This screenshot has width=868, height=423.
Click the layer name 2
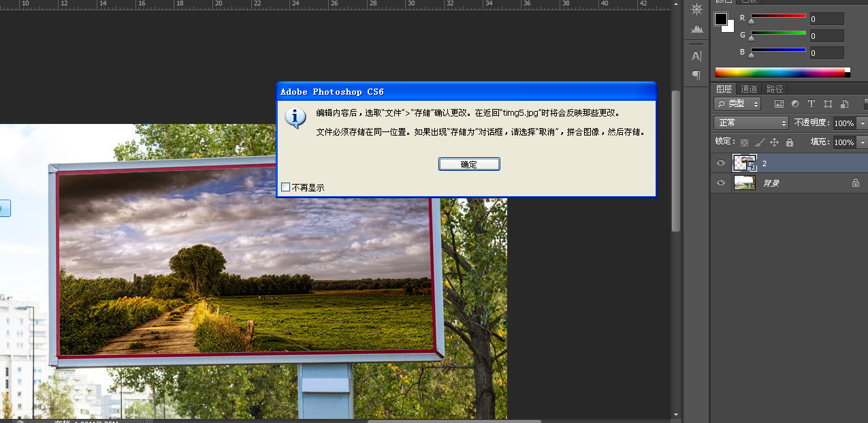click(765, 163)
